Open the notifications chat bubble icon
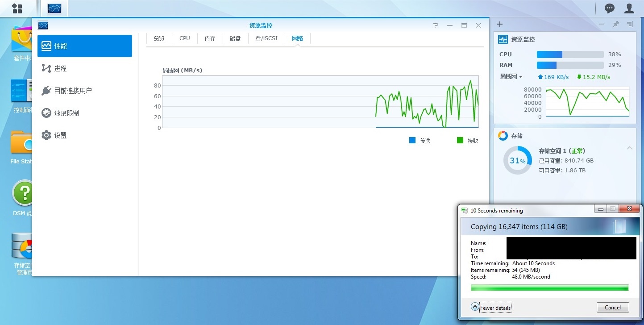 point(609,8)
